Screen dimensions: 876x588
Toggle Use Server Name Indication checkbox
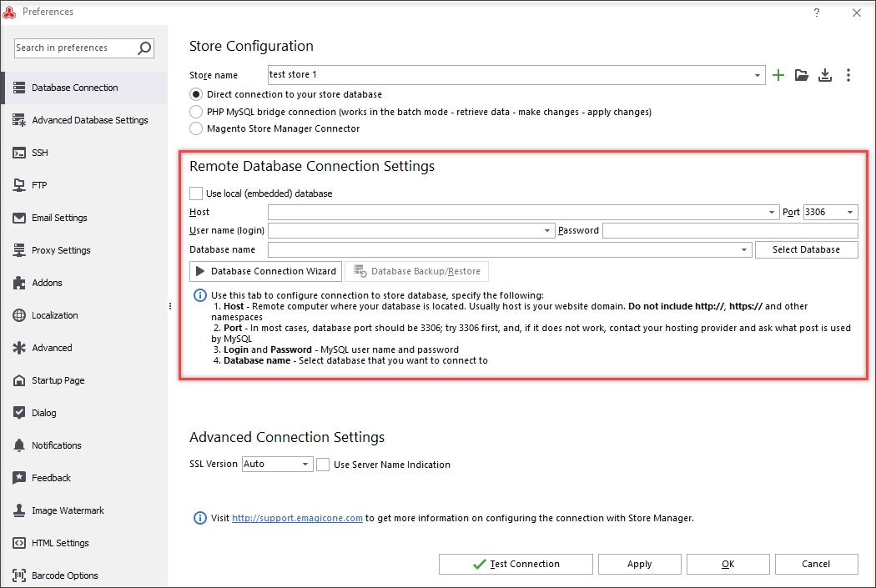click(323, 465)
